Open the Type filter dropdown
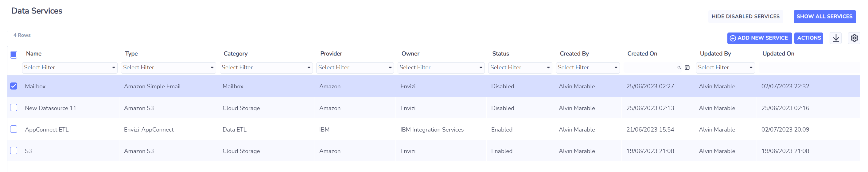Image resolution: width=868 pixels, height=172 pixels. pyautogui.click(x=168, y=68)
